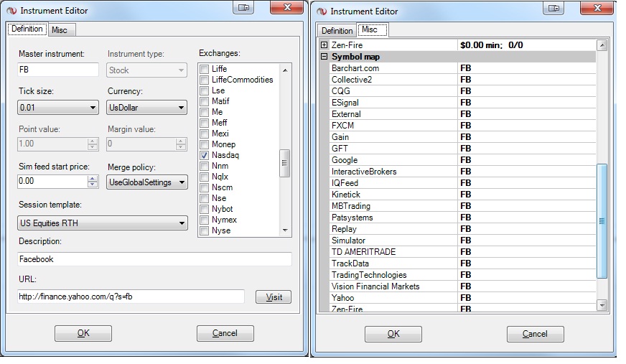Select the Definition tab in left window
Viewport: 626px width, 364px height.
[x=27, y=29]
